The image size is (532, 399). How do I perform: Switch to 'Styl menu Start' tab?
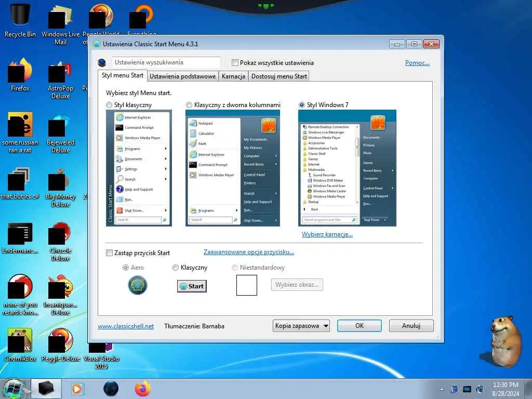123,75
